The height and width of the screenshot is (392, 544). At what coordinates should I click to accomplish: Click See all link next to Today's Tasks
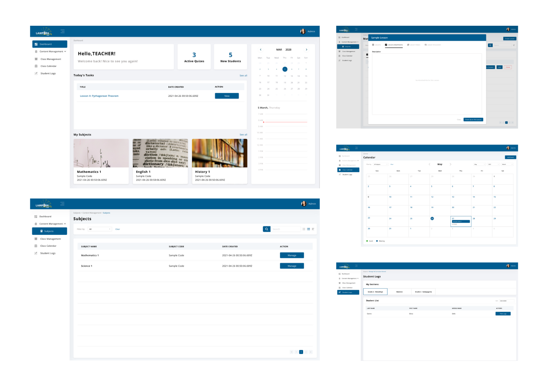click(x=243, y=76)
